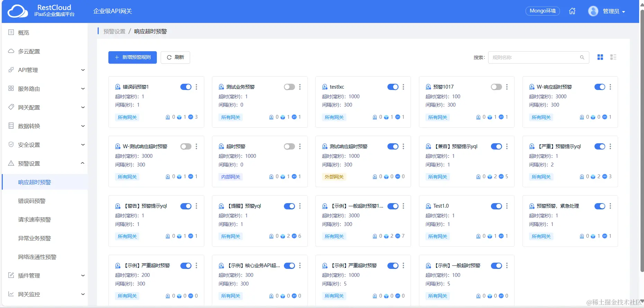Switch to card grid view
644x308 pixels.
[600, 57]
